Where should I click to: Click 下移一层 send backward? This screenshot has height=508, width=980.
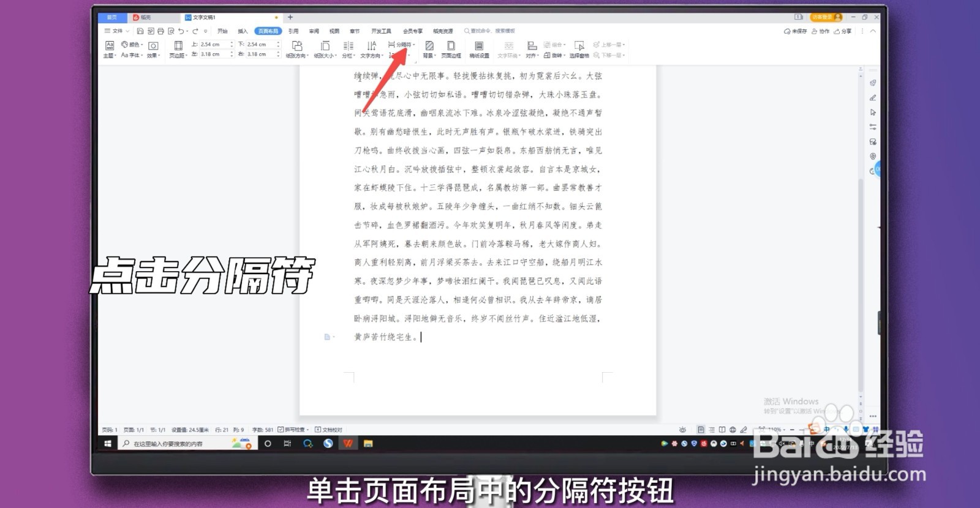pyautogui.click(x=609, y=55)
